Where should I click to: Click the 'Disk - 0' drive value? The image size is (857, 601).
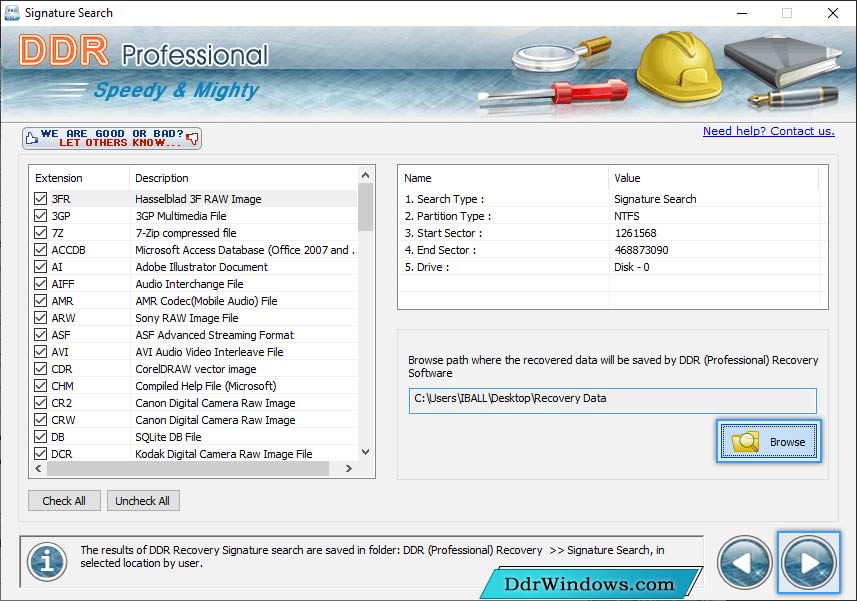(631, 267)
